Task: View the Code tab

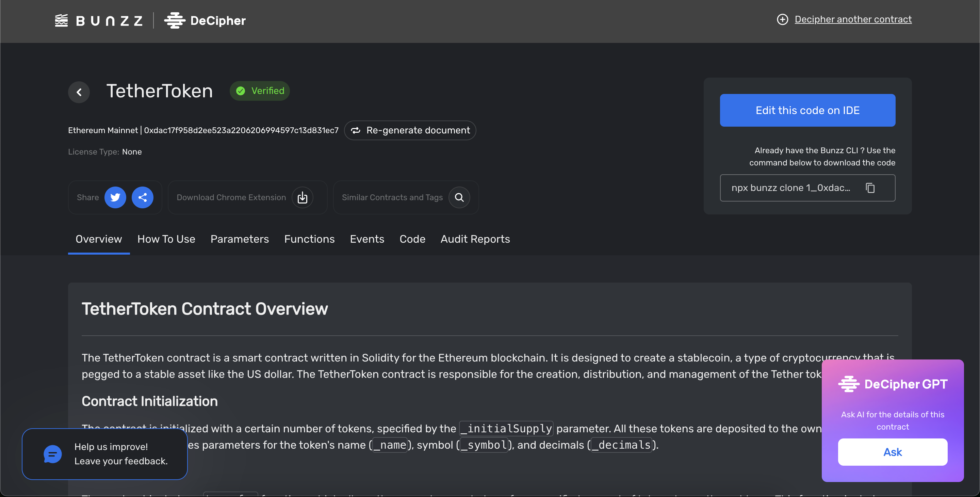Action: pos(412,239)
